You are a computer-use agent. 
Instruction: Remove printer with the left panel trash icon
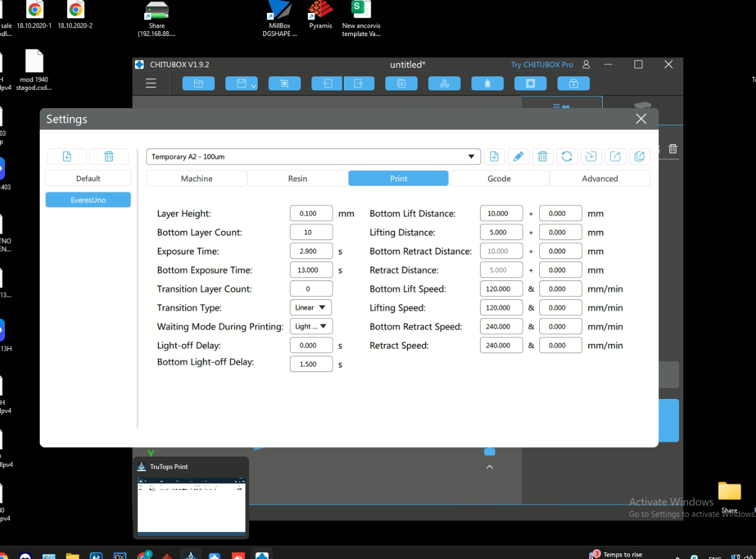(x=109, y=156)
